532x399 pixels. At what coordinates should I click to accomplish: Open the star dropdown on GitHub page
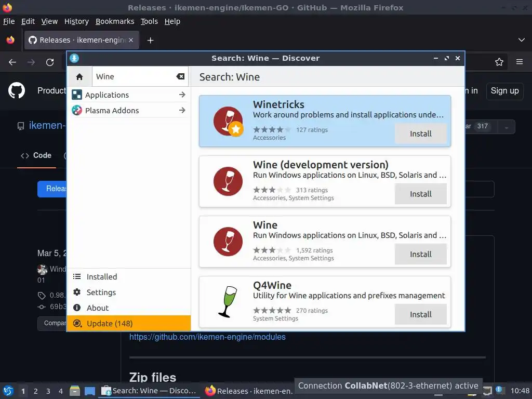click(507, 127)
